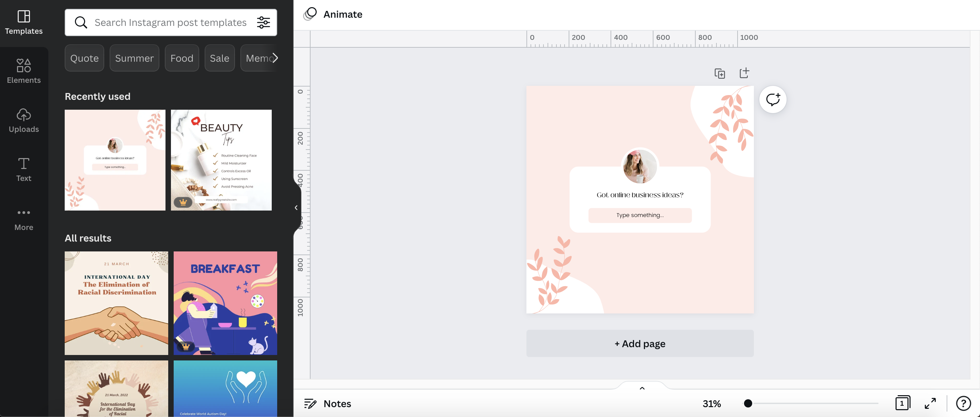
Task: Show more category chips with arrow
Action: [275, 58]
